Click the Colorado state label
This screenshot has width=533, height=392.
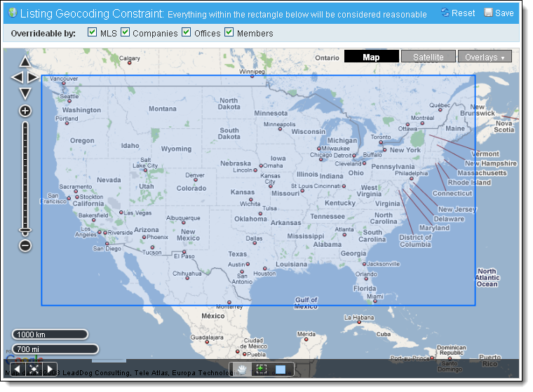(191, 189)
